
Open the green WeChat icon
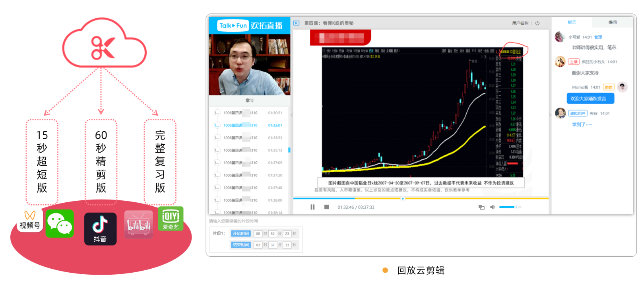(60, 223)
